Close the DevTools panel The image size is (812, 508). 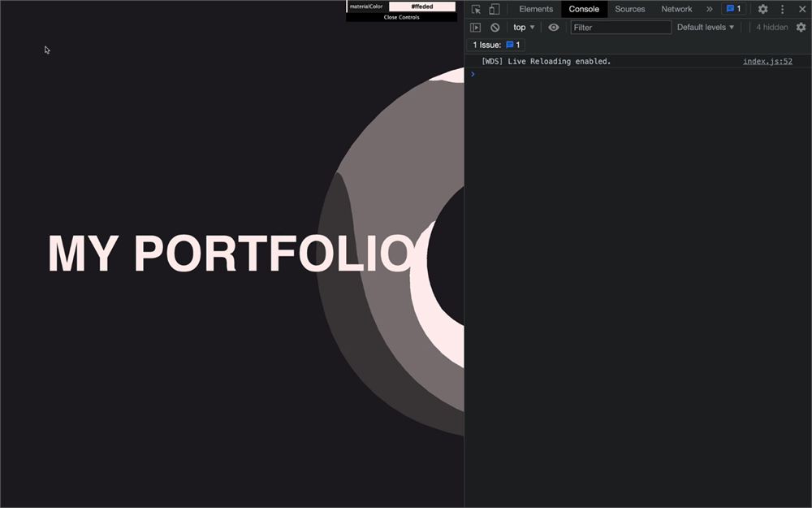(802, 9)
